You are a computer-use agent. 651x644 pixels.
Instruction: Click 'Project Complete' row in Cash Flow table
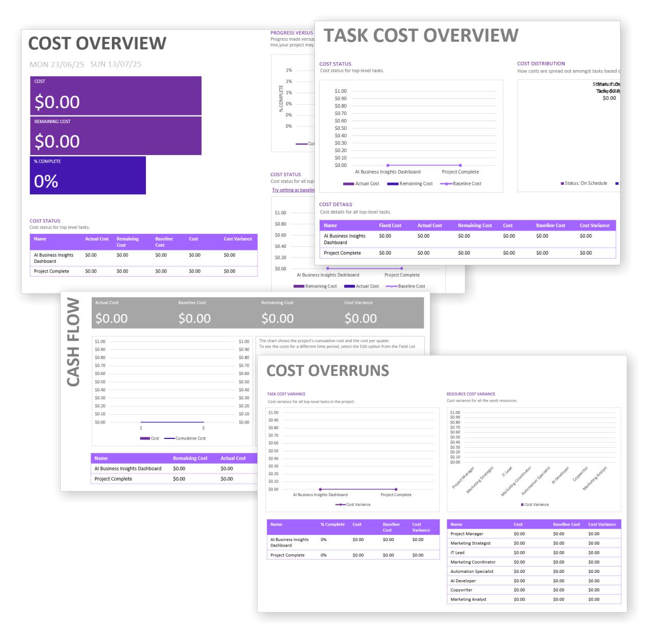tap(174, 479)
